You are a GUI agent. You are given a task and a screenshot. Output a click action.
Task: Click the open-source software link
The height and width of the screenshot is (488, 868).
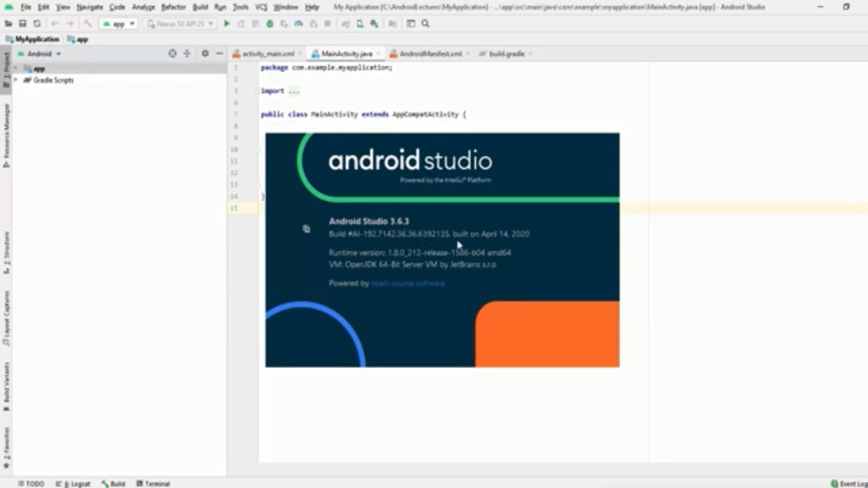pos(408,283)
